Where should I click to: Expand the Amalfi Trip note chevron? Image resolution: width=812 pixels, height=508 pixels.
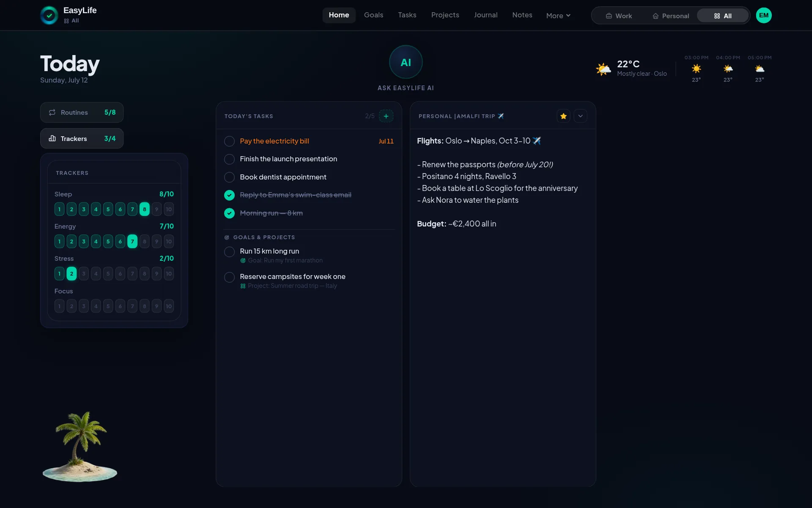[x=580, y=116]
